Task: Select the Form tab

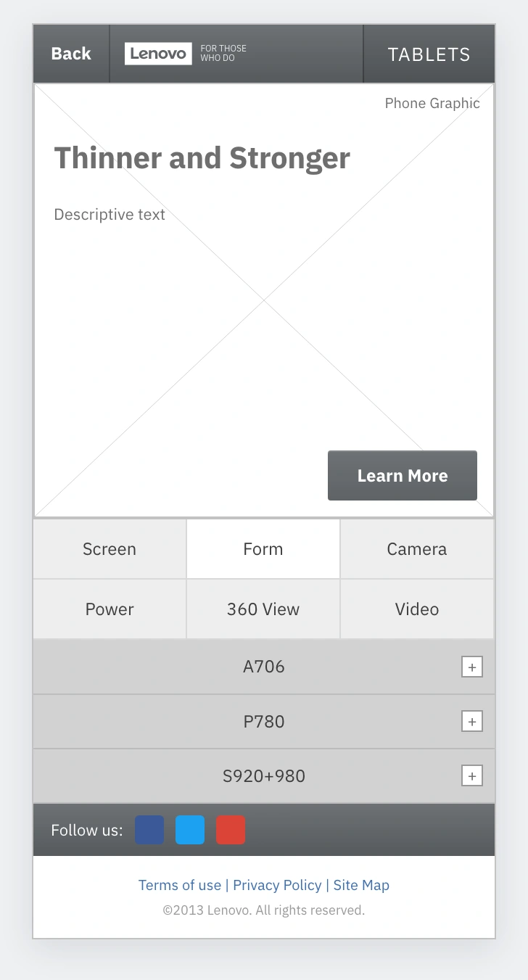Action: (x=263, y=549)
